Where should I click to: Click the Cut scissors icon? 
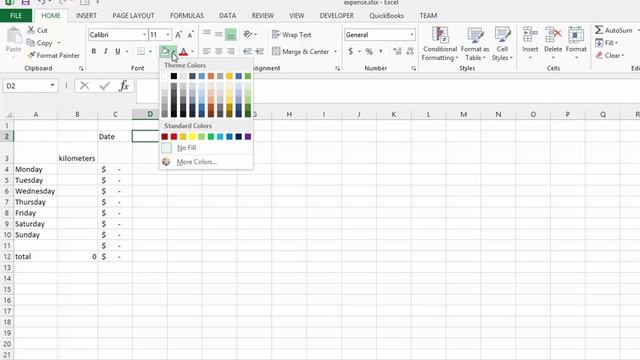(x=31, y=30)
